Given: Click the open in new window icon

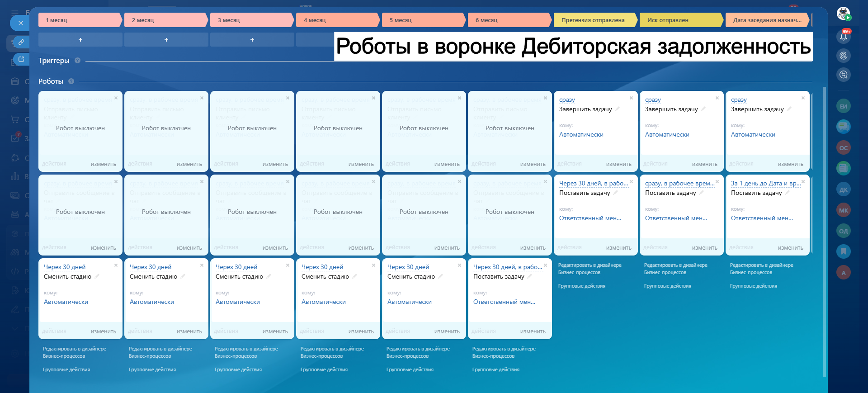Looking at the screenshot, I should 21,59.
